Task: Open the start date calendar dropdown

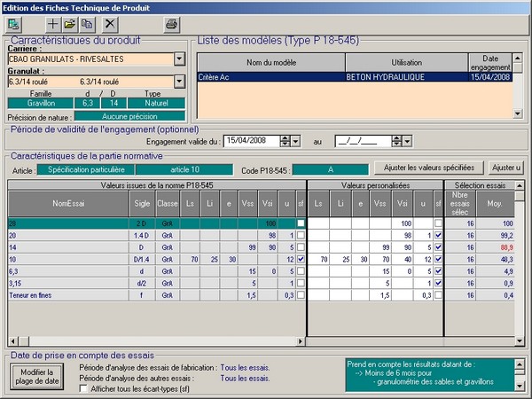Action: 296,140
